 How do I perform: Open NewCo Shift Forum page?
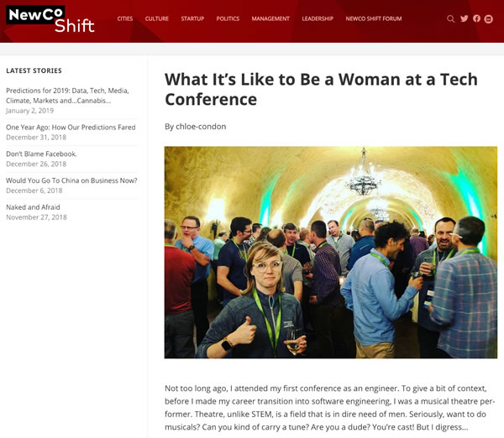pyautogui.click(x=374, y=18)
